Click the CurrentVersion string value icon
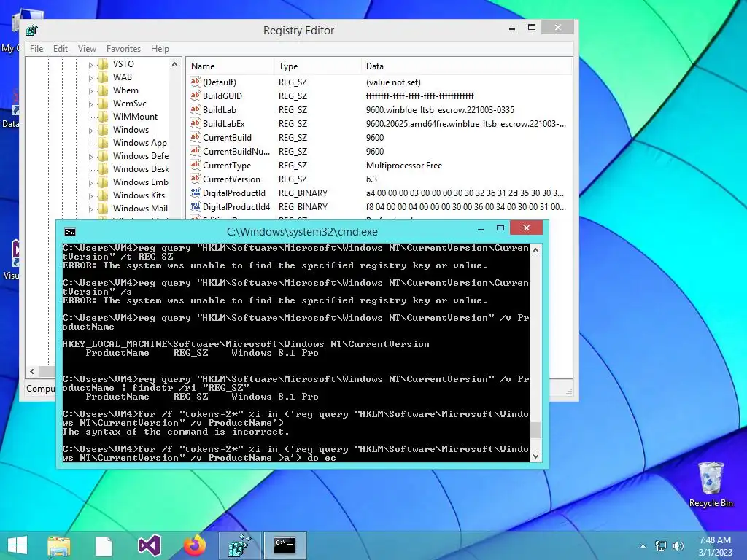The image size is (747, 560). click(x=196, y=179)
